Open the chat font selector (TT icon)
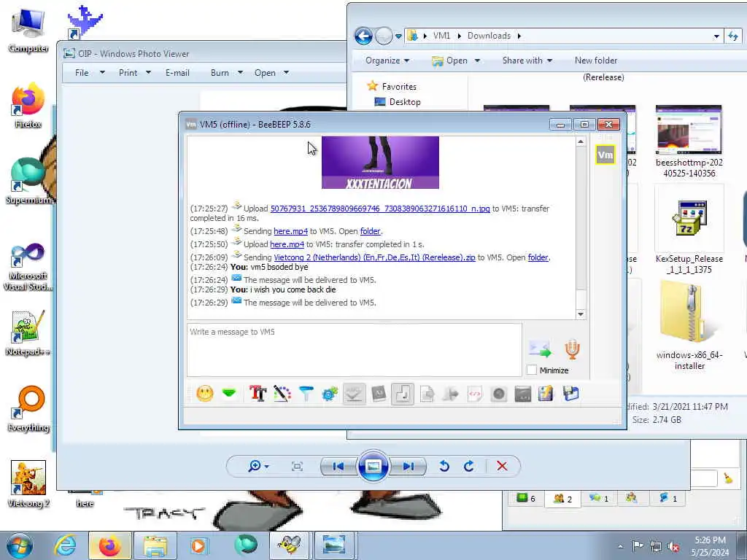Image resolution: width=747 pixels, height=560 pixels. click(x=258, y=394)
